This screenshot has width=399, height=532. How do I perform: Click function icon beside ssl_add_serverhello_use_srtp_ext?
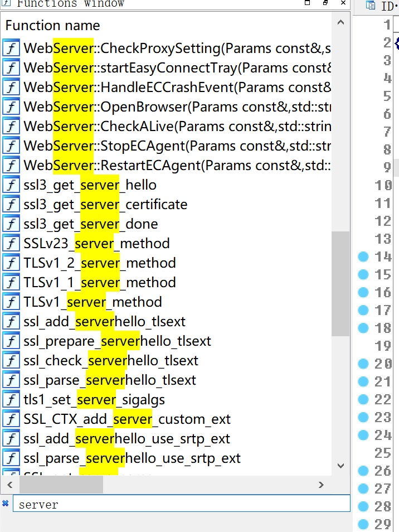[11, 439]
